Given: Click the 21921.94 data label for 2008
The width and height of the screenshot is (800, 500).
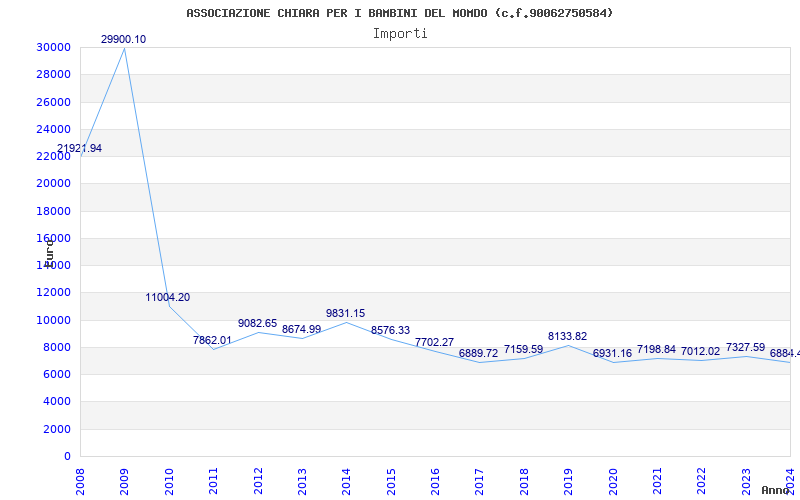Looking at the screenshot, I should tap(79, 148).
